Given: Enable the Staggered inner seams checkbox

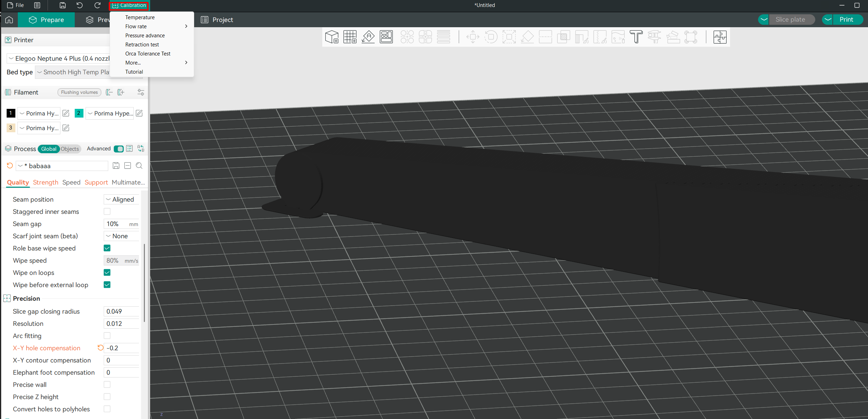Looking at the screenshot, I should coord(107,211).
